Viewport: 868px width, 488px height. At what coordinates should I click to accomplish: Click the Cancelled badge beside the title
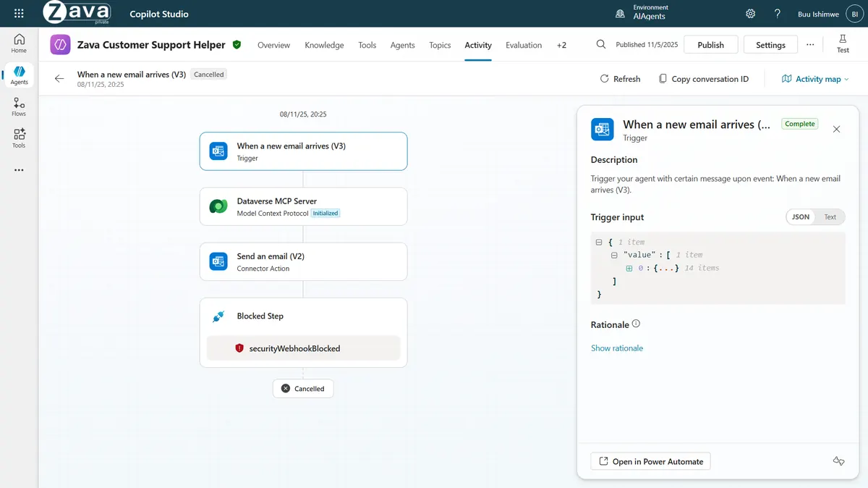coord(208,75)
